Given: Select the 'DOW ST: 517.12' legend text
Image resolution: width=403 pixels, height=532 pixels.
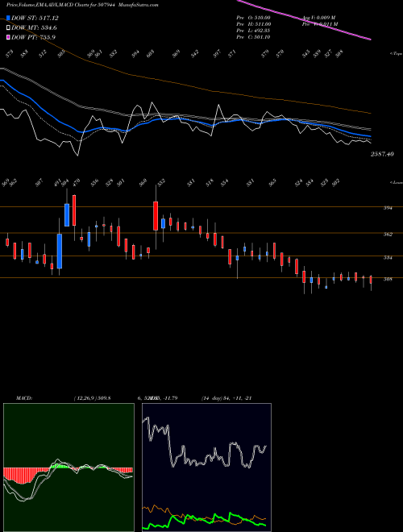Looking at the screenshot, I should (35, 18).
